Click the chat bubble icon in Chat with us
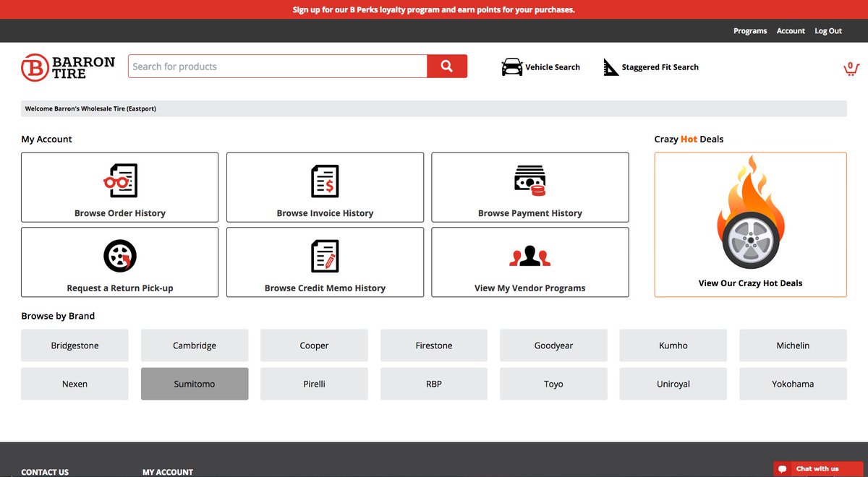Image resolution: width=868 pixels, height=477 pixels. (782, 469)
